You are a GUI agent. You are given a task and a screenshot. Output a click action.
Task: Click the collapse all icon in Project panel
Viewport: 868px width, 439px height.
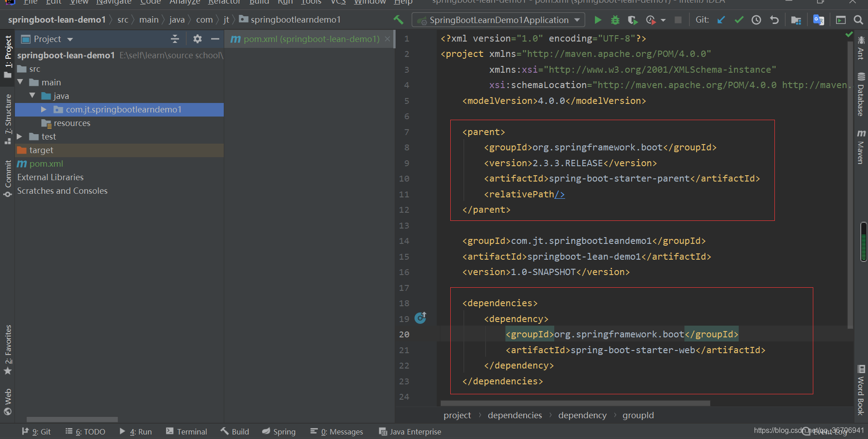click(175, 39)
